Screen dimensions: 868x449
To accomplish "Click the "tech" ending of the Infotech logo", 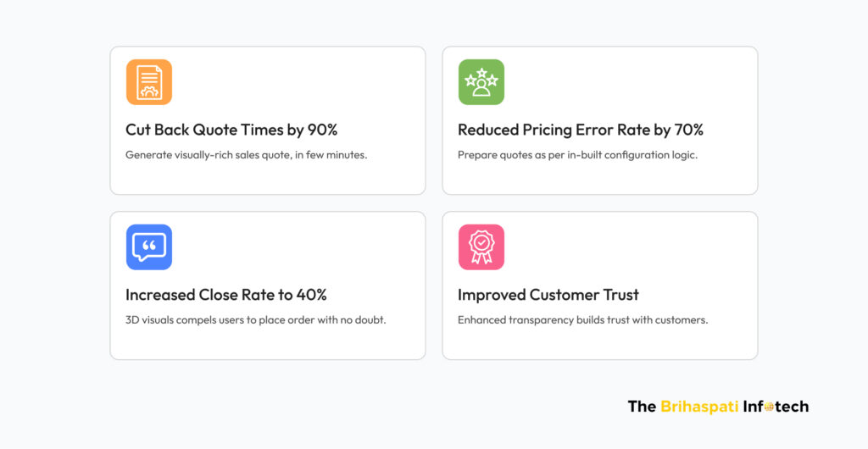I will [793, 407].
